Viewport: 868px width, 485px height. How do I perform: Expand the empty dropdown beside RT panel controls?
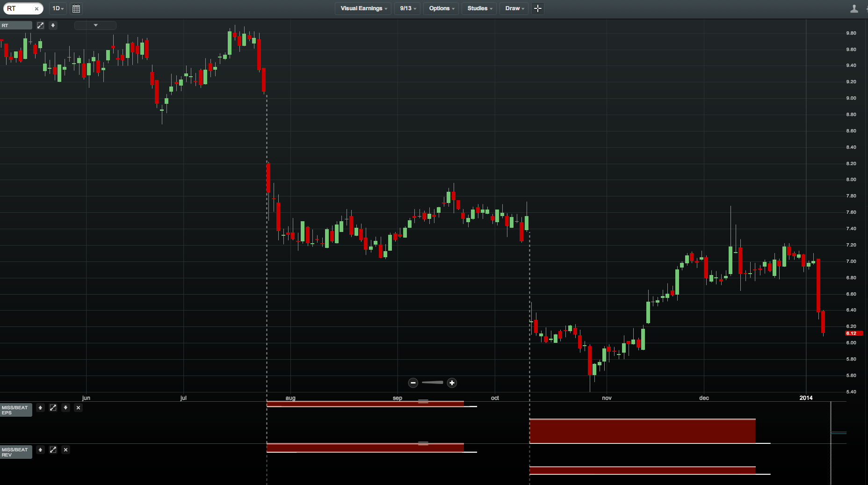click(95, 25)
